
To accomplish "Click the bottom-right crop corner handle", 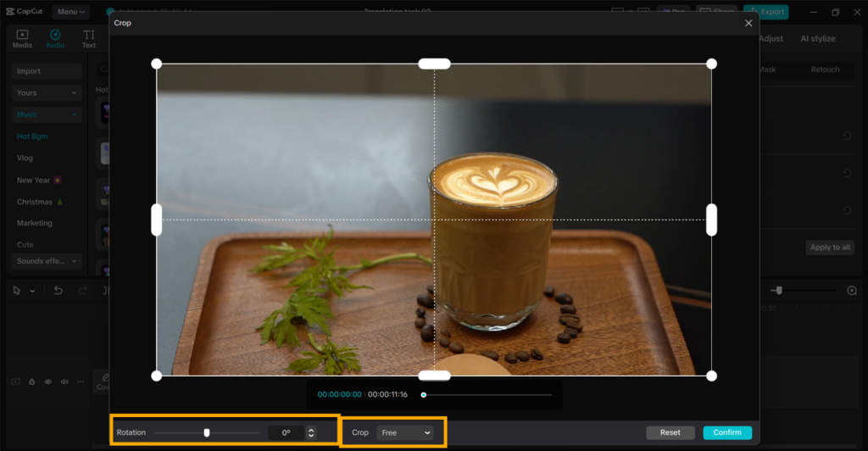I will click(x=711, y=376).
